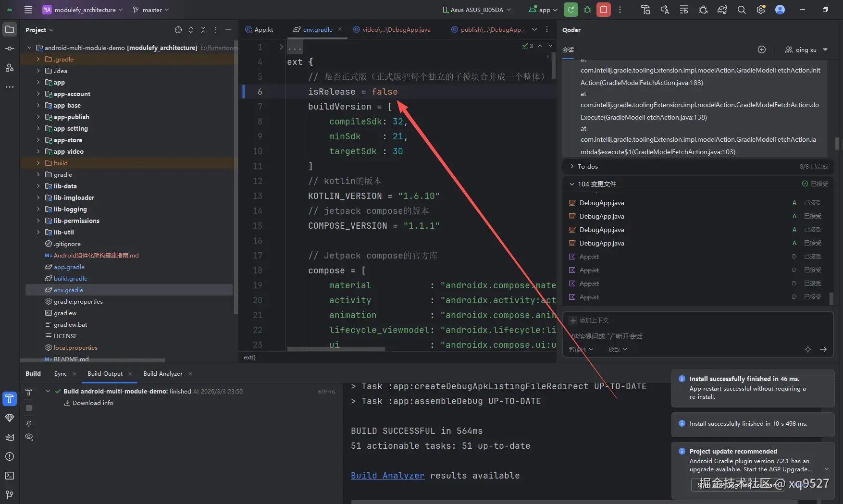Stop the running app
Image resolution: width=843 pixels, height=504 pixels.
(x=604, y=10)
